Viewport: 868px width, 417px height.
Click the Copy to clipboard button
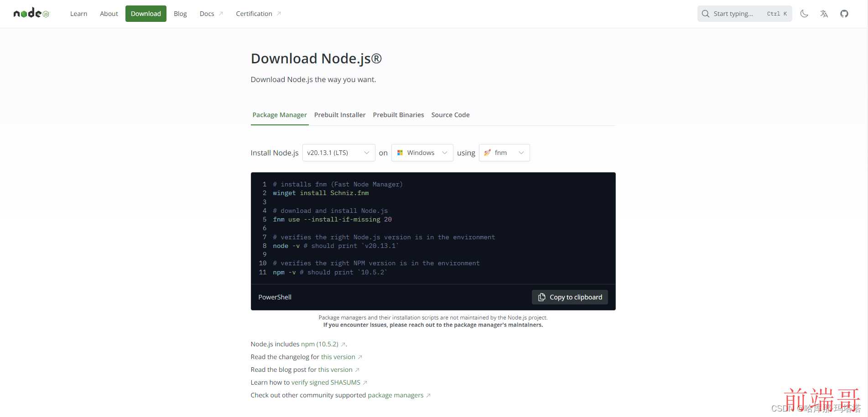pyautogui.click(x=570, y=297)
